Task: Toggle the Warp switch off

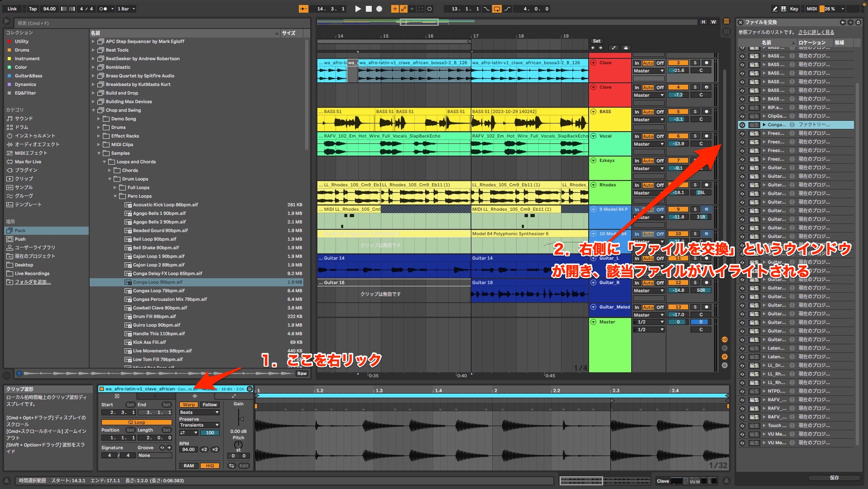Action: pos(189,405)
